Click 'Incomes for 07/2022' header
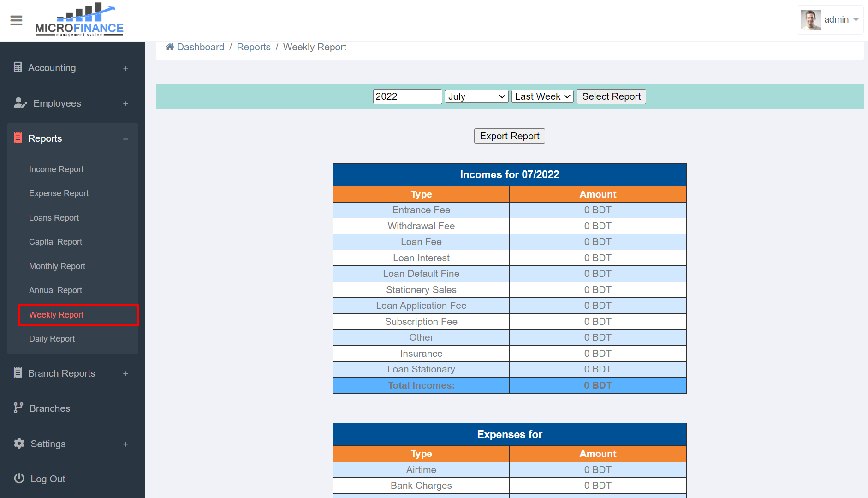Screen dimensions: 868x498 (509, 174)
